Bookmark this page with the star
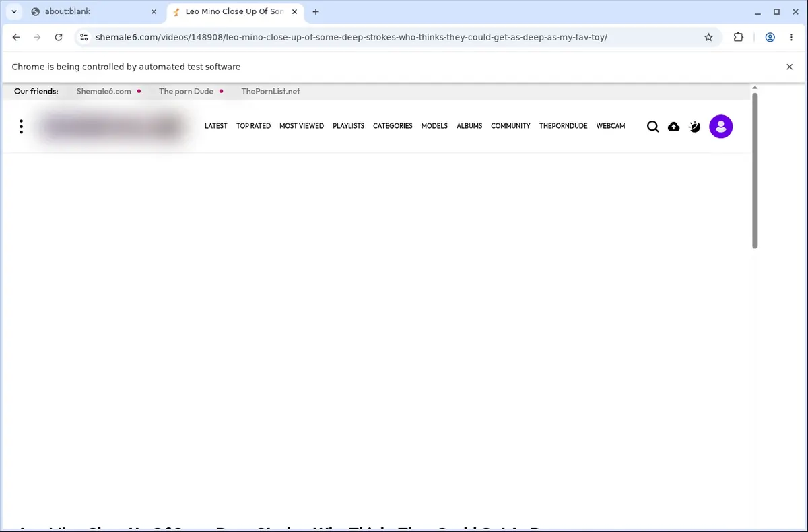Image resolution: width=808 pixels, height=532 pixels. click(708, 37)
